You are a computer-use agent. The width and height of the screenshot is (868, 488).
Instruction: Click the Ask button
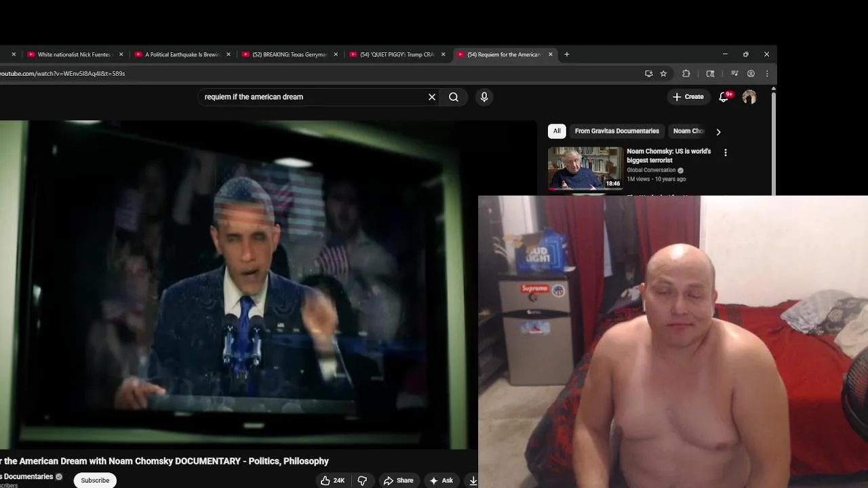click(441, 481)
